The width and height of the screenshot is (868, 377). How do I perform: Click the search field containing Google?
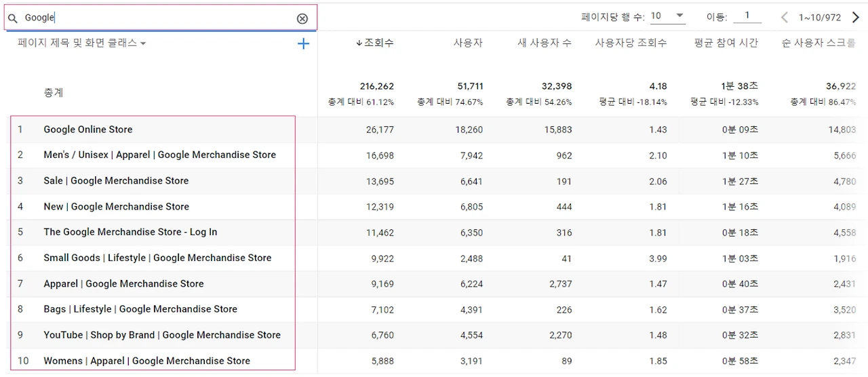(161, 18)
